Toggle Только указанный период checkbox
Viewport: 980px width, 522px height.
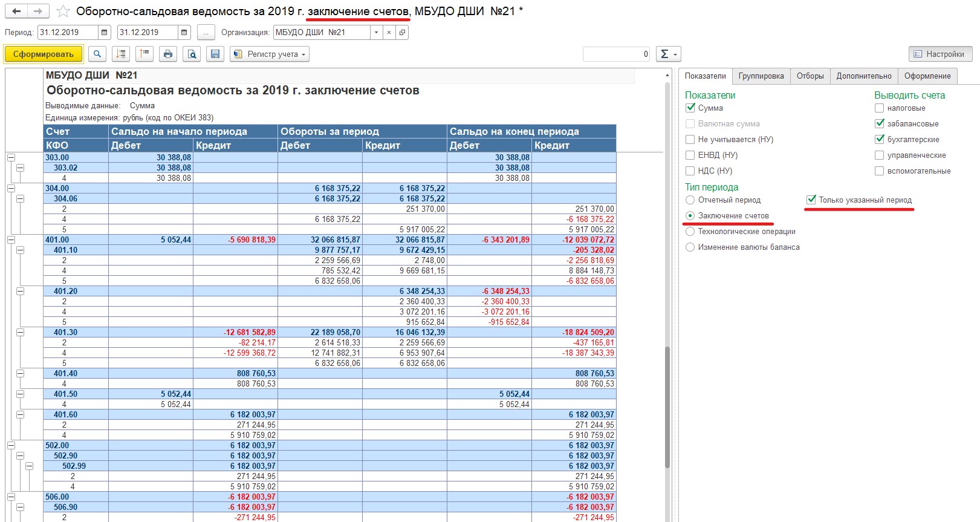[811, 200]
